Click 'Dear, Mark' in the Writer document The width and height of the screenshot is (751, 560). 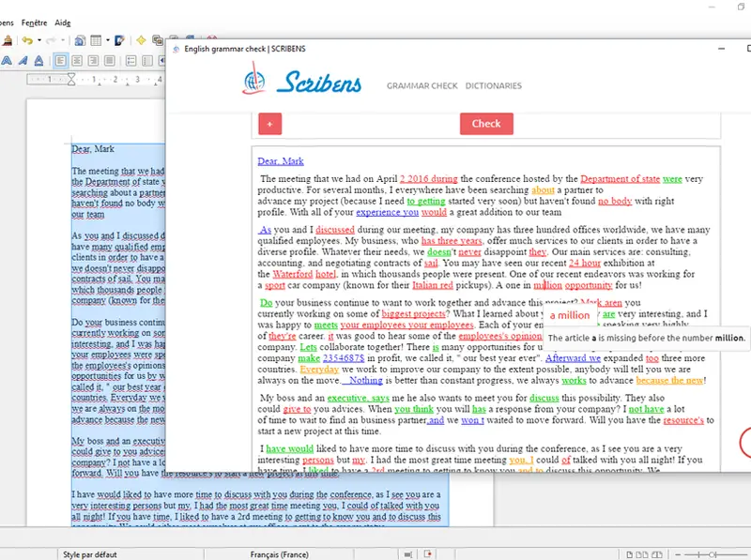coord(93,149)
